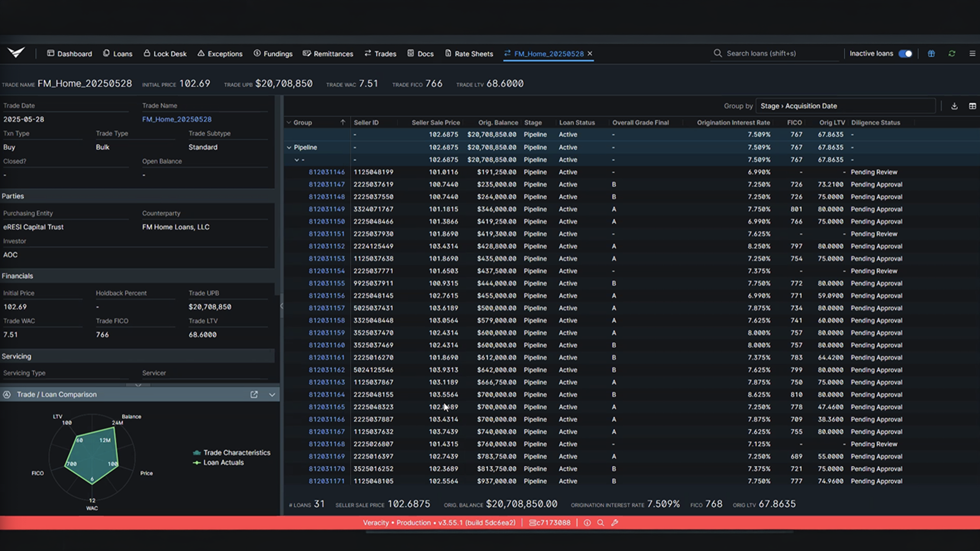Close the FM_Home_20250528 tab
The image size is (980, 551).
click(590, 54)
